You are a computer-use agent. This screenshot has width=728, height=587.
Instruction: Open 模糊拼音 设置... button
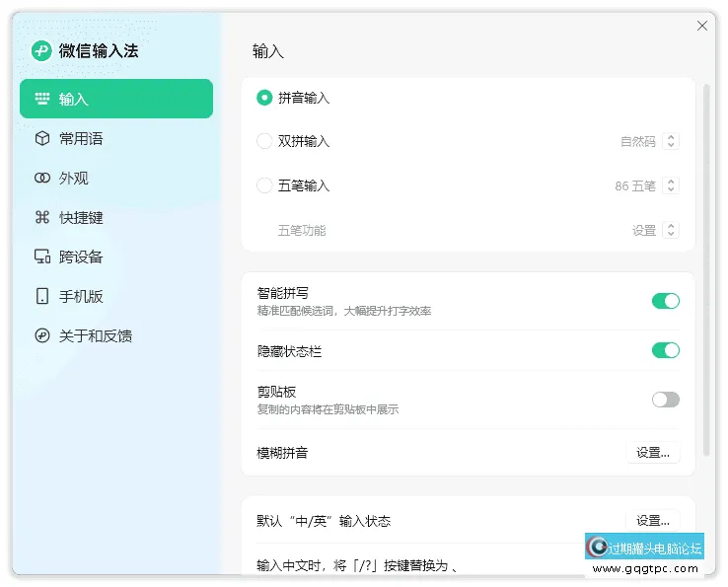tap(652, 453)
